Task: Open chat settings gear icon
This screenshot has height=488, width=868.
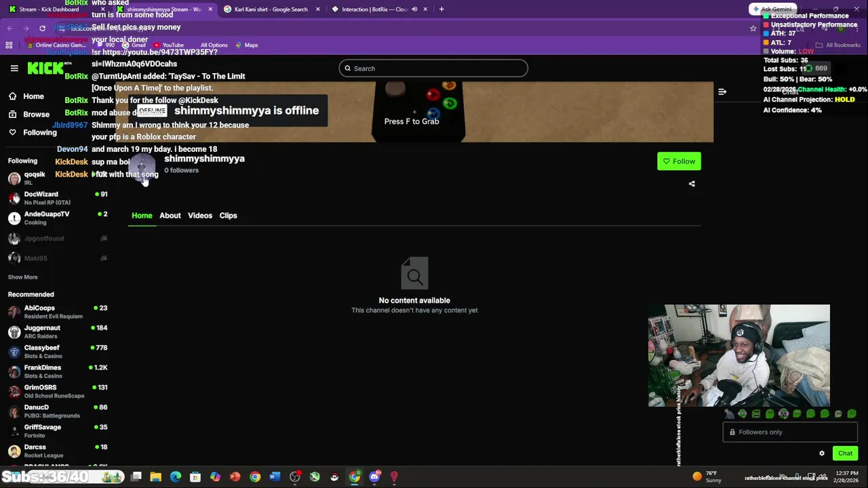Action: tap(822, 453)
